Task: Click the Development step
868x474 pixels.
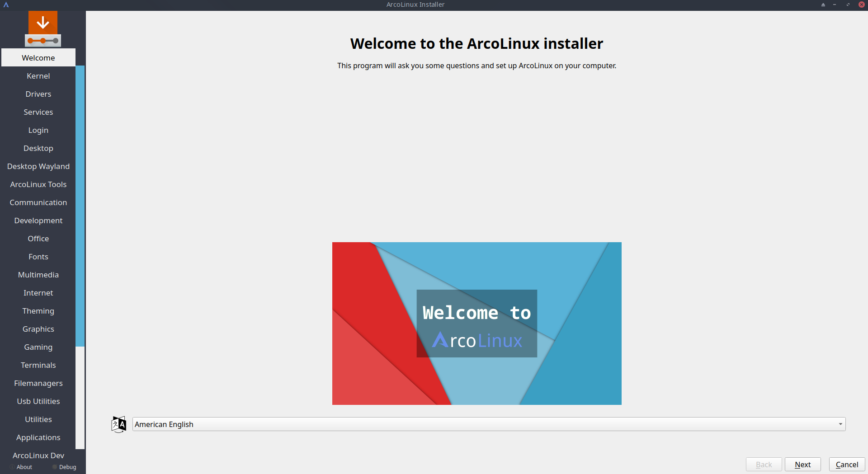Action: point(38,221)
